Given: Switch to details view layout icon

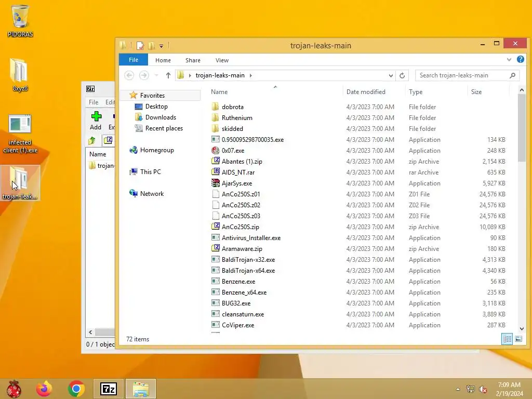Looking at the screenshot, I should point(507,339).
